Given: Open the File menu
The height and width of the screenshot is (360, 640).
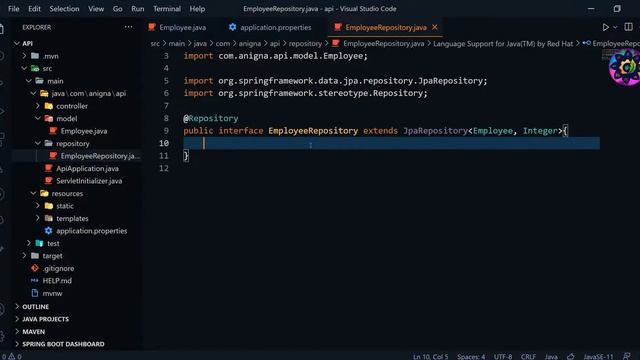Looking at the screenshot, I should (x=13, y=9).
